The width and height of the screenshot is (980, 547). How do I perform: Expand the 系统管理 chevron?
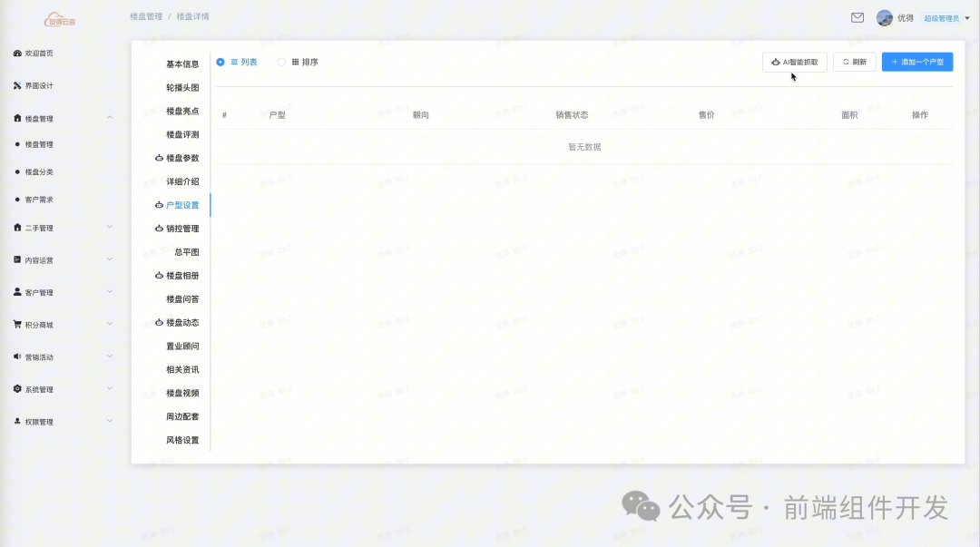point(110,388)
